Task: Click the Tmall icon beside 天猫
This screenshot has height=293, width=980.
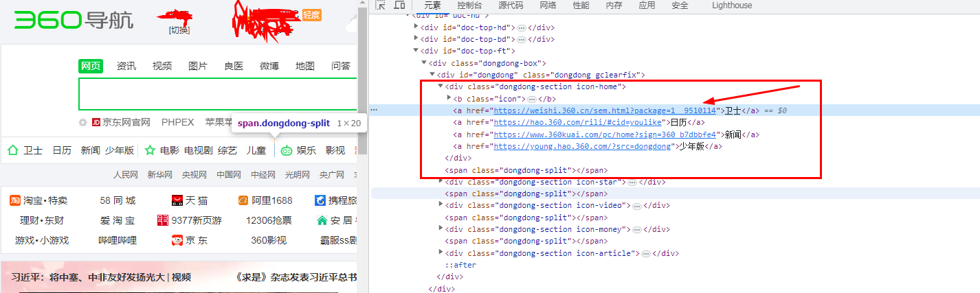Action: coord(177,200)
